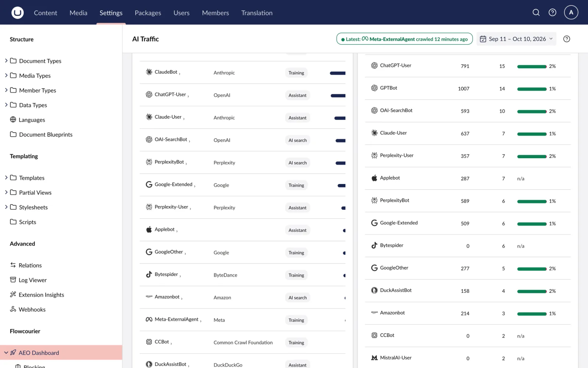588x368 pixels.
Task: Click the Bytespider TikTok icon in the left table
Action: coord(149,274)
